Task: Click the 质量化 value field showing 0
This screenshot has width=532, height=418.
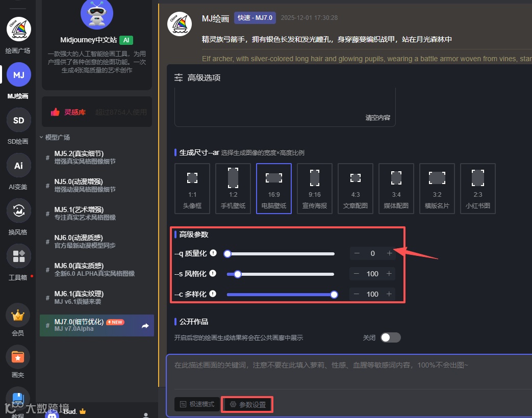Action: 372,253
